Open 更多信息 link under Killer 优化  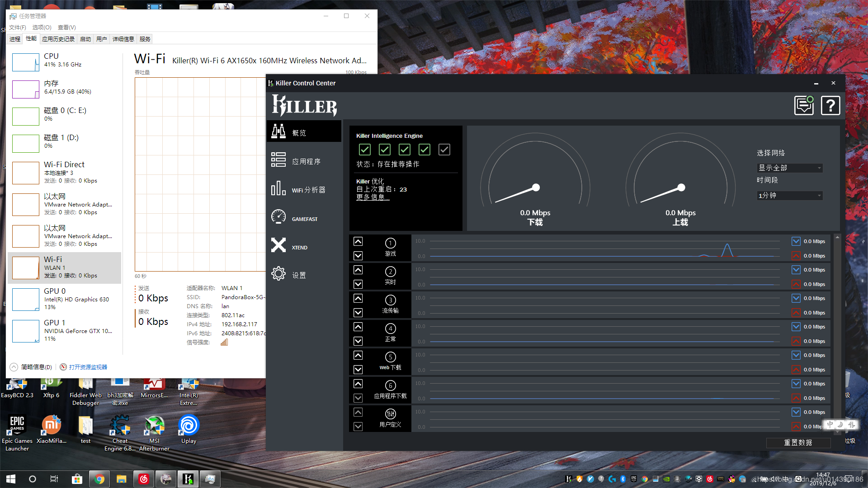(373, 197)
